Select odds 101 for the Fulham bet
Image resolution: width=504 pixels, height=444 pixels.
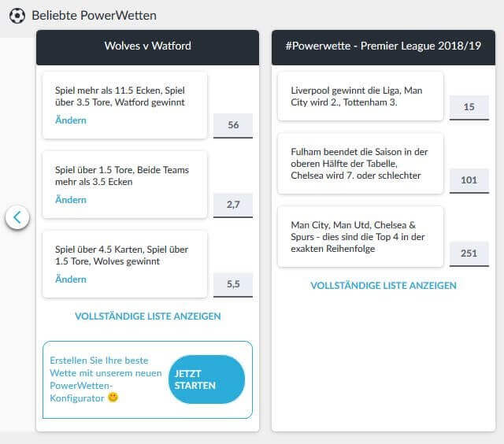coord(469,180)
